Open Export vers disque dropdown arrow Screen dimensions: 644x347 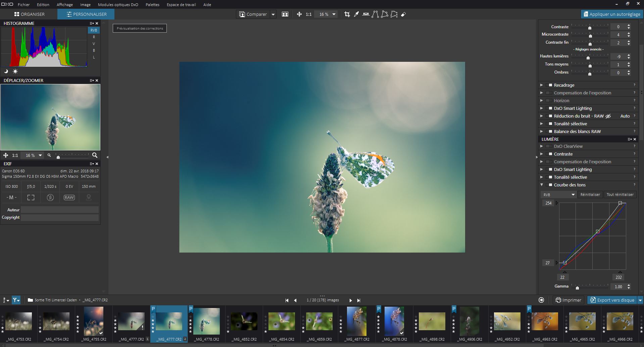(x=640, y=300)
